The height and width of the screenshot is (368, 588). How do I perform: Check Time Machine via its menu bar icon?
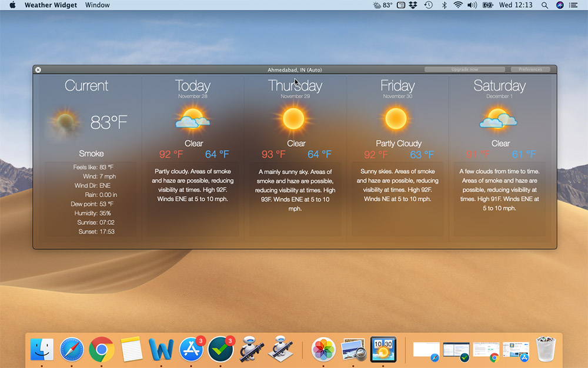(x=427, y=5)
